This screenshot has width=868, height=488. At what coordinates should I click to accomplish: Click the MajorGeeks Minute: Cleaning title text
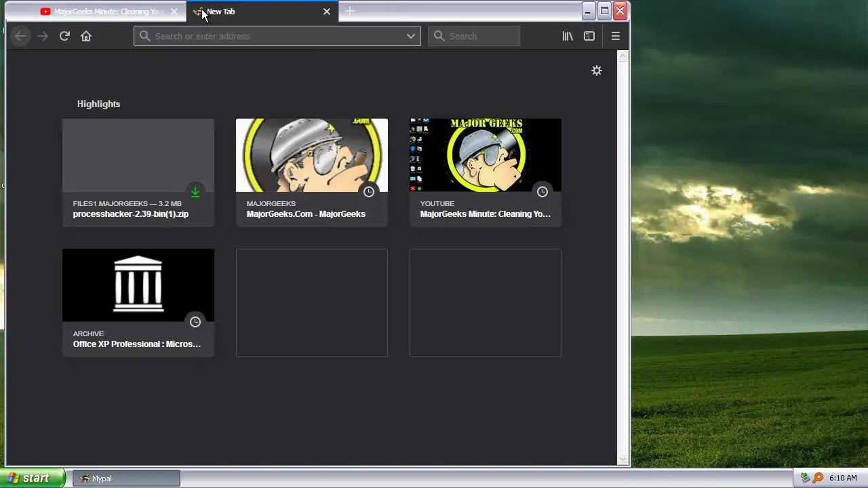click(x=486, y=214)
